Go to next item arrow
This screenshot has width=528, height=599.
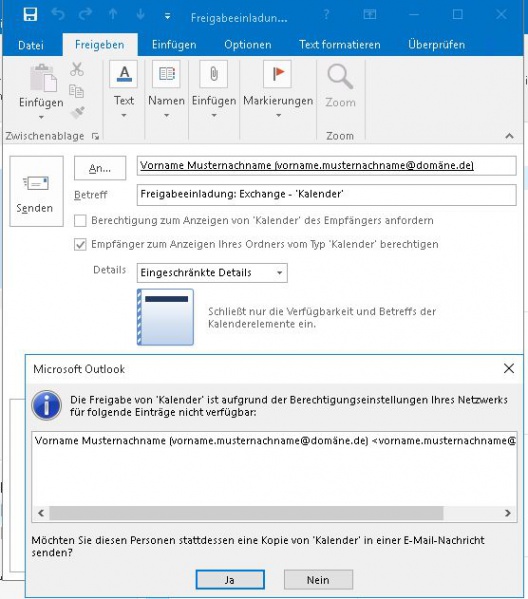click(x=141, y=15)
